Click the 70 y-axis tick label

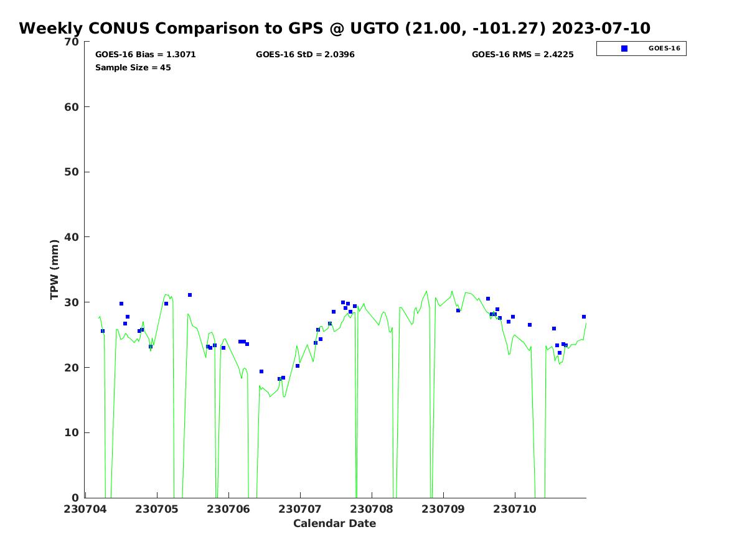click(72, 42)
